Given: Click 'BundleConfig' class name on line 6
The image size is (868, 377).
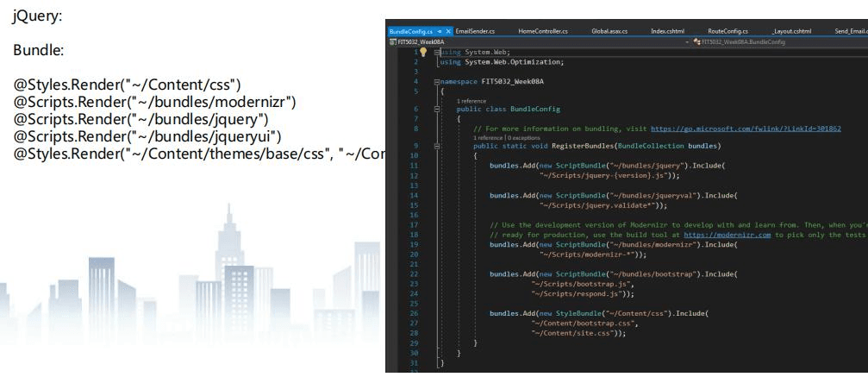Looking at the screenshot, I should (x=535, y=110).
